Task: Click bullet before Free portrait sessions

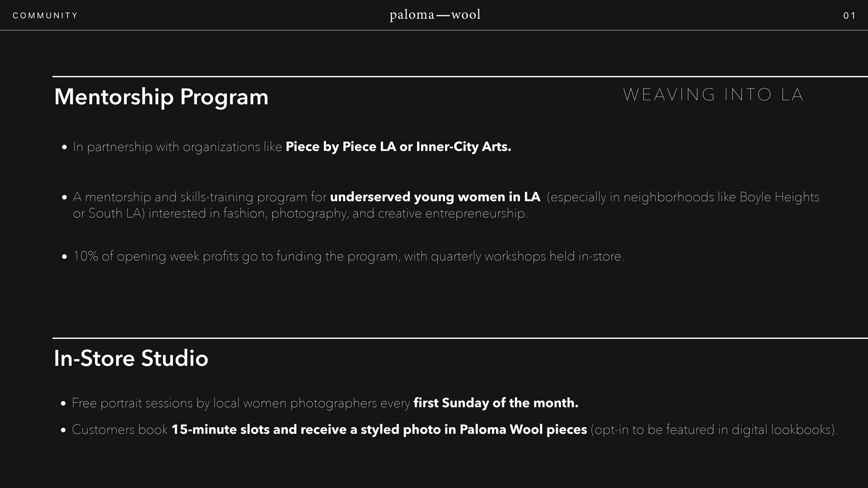Action: (x=63, y=404)
